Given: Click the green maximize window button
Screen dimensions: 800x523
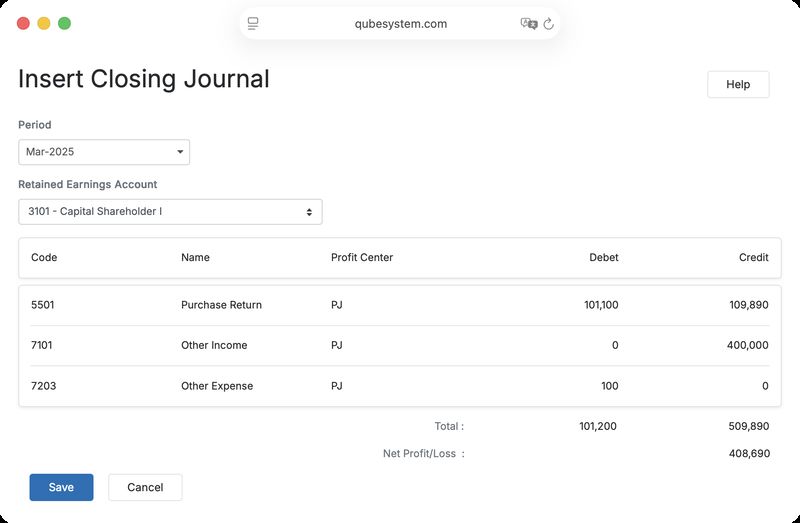Looking at the screenshot, I should coord(64,23).
